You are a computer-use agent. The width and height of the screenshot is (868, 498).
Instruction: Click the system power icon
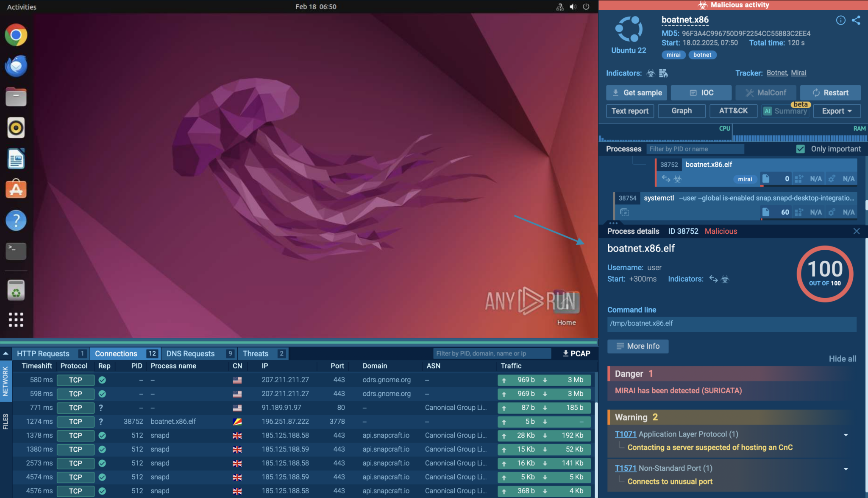pos(586,7)
